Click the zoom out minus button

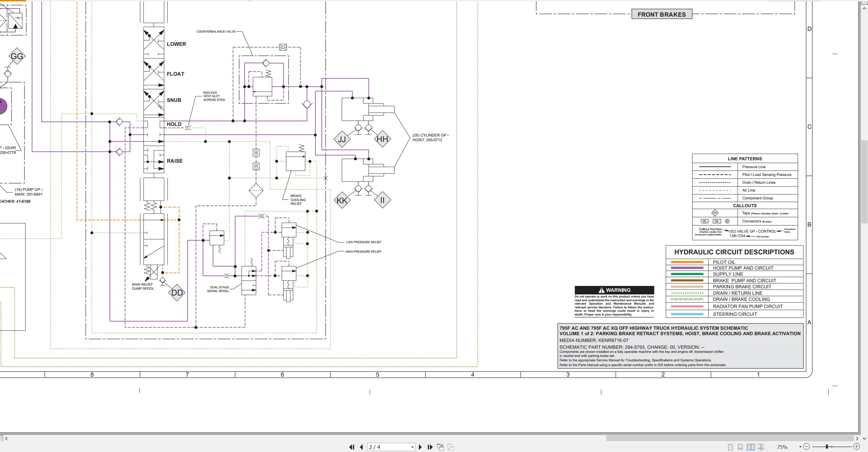point(807,447)
